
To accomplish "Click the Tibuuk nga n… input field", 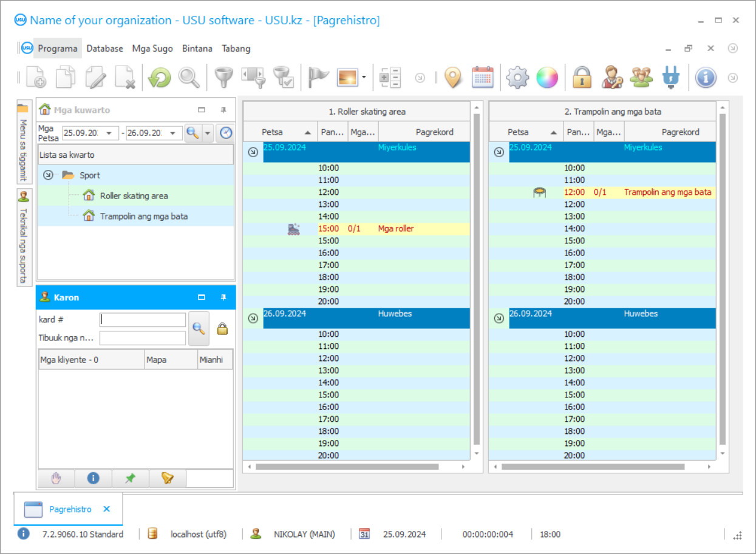I will click(x=143, y=338).
